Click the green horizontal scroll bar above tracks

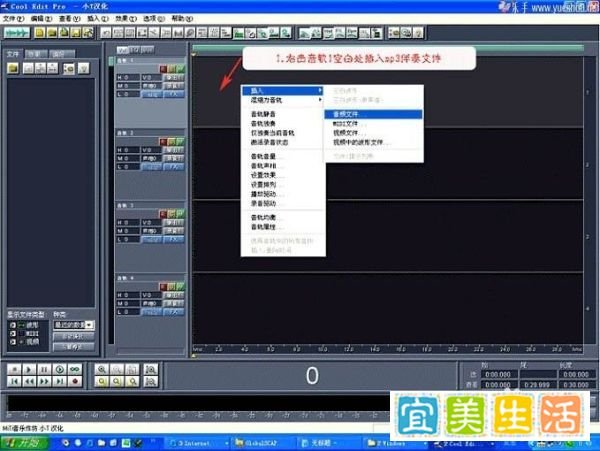(388, 48)
